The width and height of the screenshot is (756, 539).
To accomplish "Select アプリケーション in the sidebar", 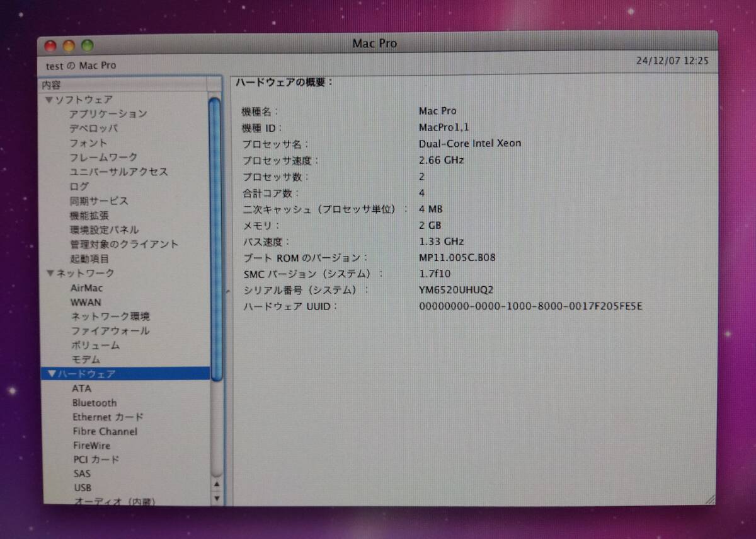I will (x=108, y=114).
